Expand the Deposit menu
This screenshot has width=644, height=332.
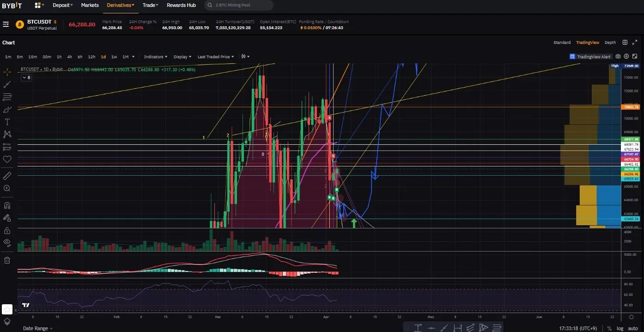pyautogui.click(x=63, y=5)
